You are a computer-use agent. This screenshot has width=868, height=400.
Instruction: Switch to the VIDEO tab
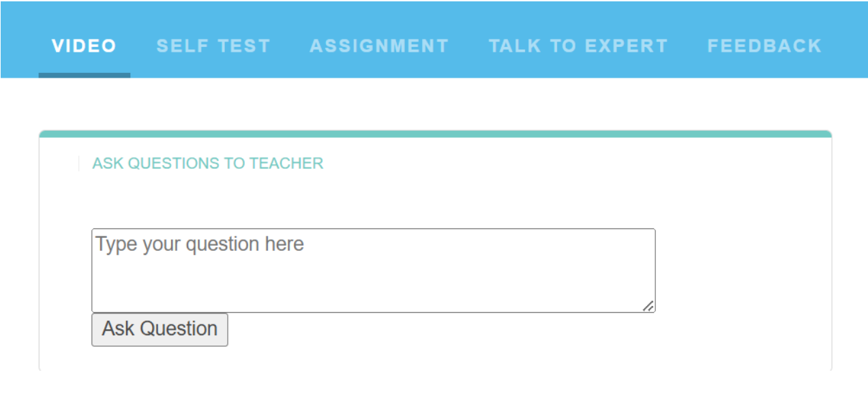84,46
